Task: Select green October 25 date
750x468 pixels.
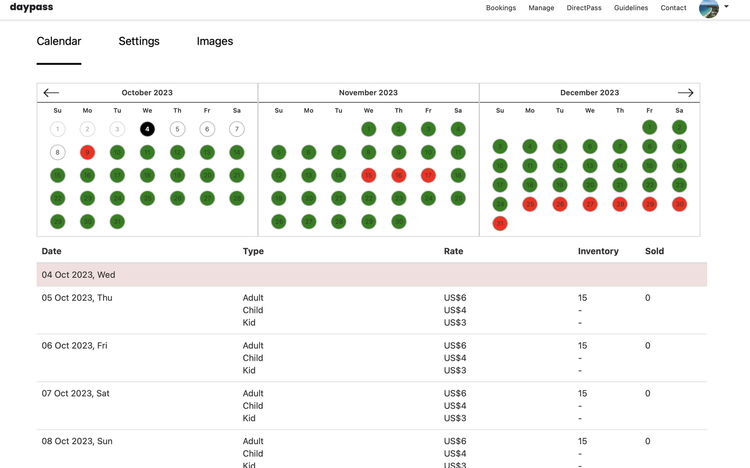Action: pyautogui.click(x=147, y=198)
